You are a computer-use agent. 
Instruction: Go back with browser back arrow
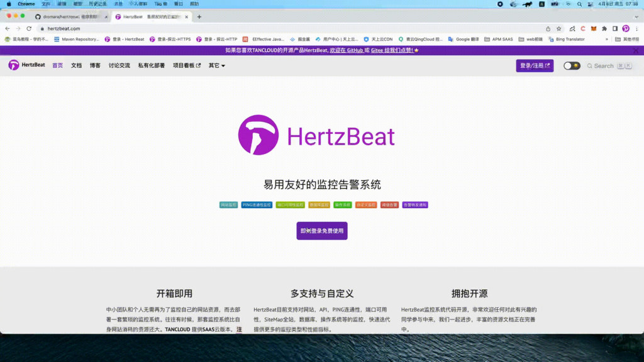pyautogui.click(x=8, y=29)
